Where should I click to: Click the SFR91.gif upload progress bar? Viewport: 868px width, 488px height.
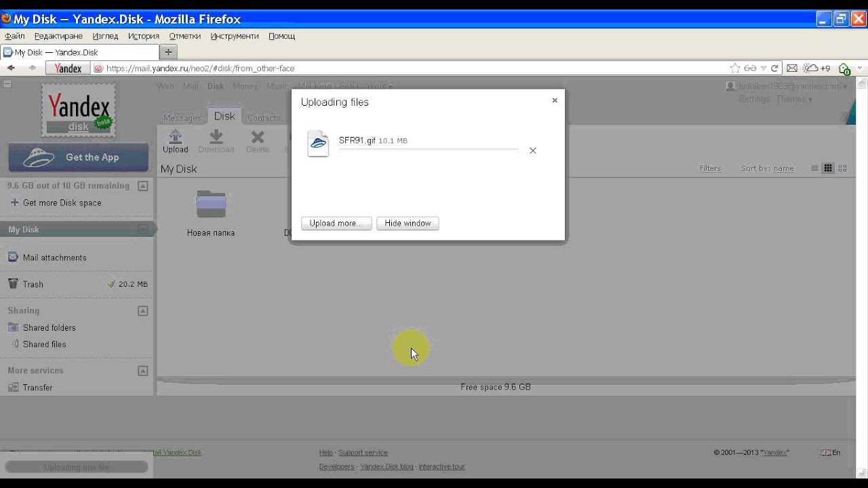pos(429,150)
